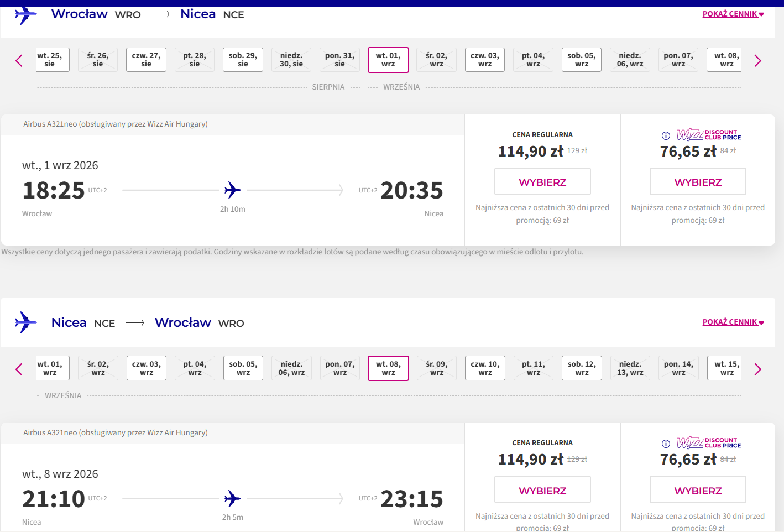Choose outbound date sob. 05, wrz
Screen dimensions: 784x532
click(x=582, y=60)
